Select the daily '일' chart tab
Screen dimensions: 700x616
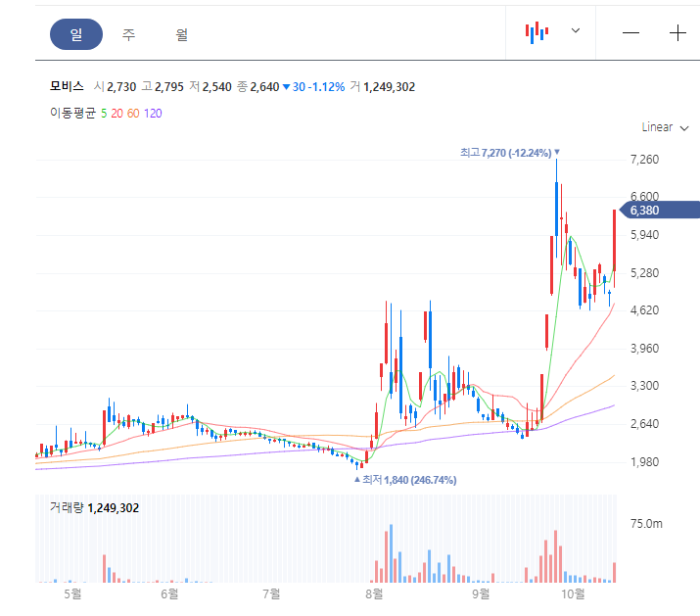(76, 34)
